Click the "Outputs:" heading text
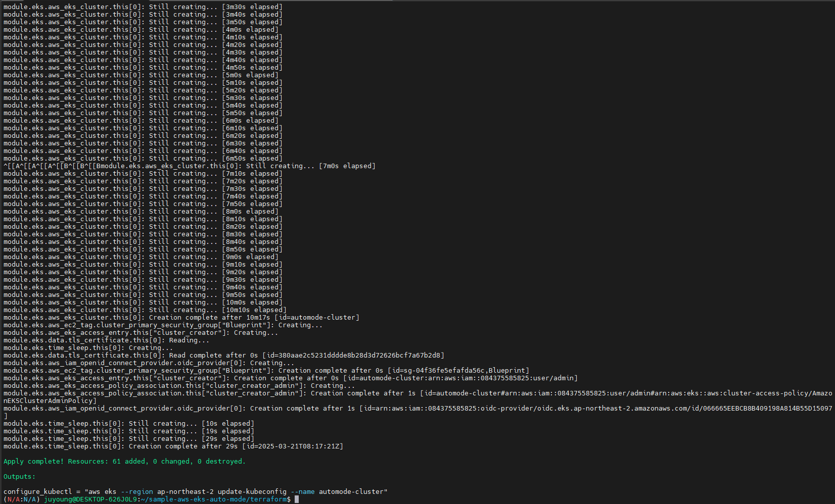 point(20,476)
